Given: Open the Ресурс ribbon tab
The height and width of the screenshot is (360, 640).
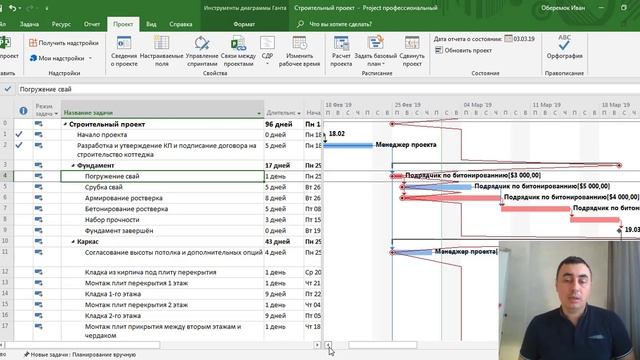Looking at the screenshot, I should 61,24.
